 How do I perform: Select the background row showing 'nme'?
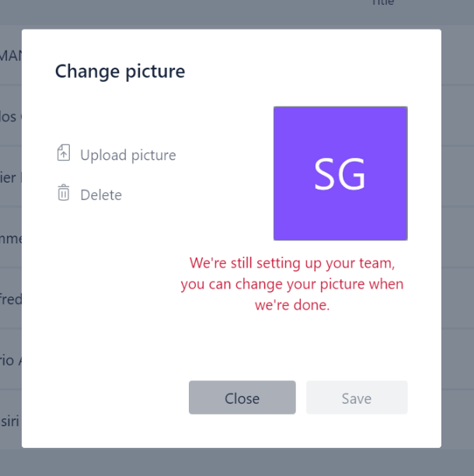pos(11,238)
